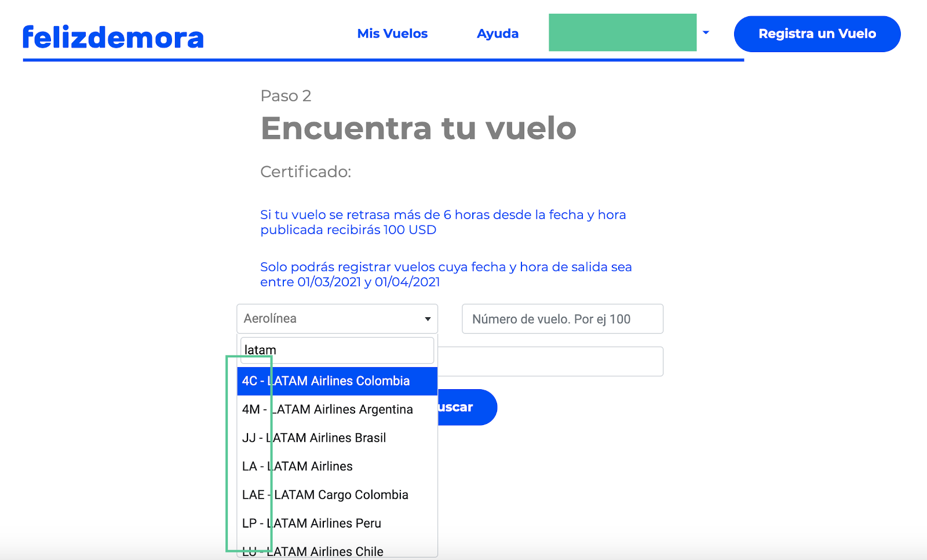Click the Registra un Vuelo button

(x=817, y=34)
